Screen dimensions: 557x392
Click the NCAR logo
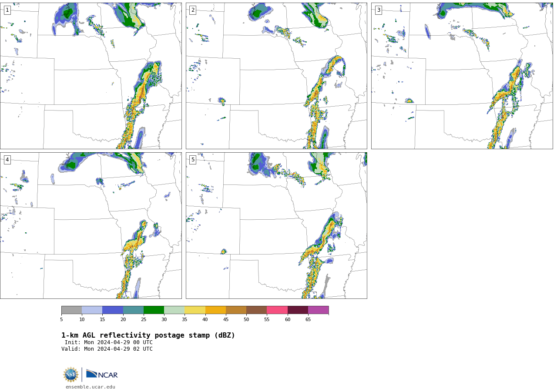102,374
